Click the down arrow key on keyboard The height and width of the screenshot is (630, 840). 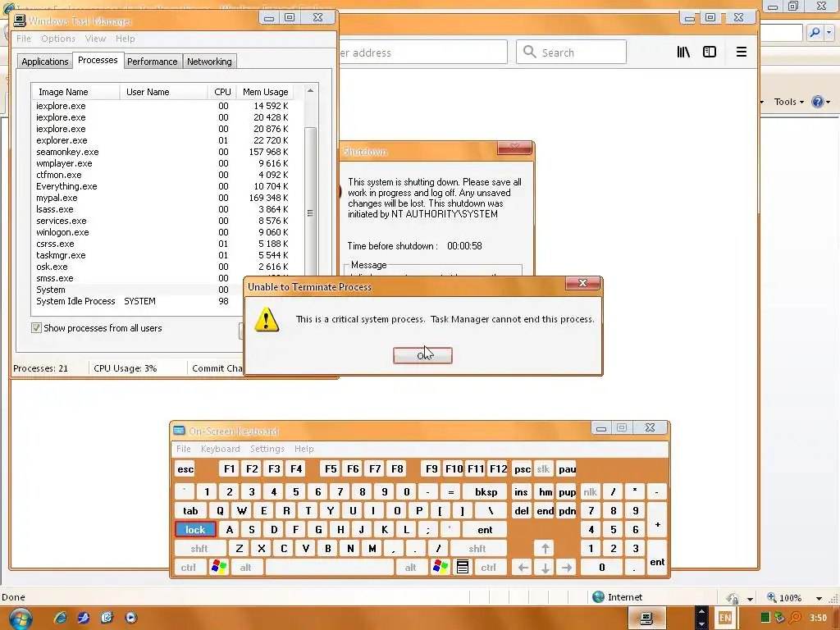coord(545,567)
